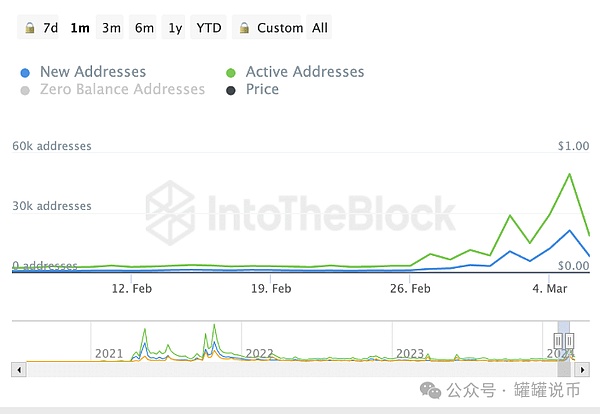Click the WeChat logo in watermark
Image resolution: width=600 pixels, height=414 pixels.
(x=430, y=388)
